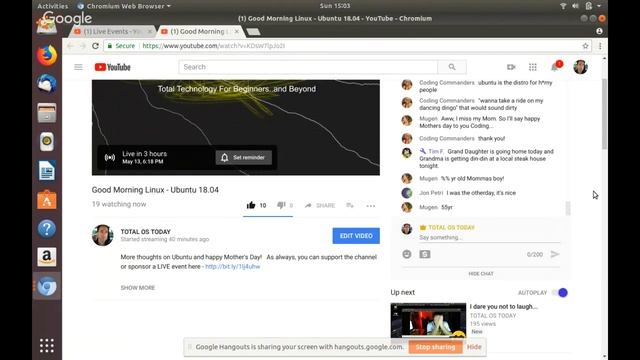Click the EDIT VIDEO button
Screen dimensions: 640x360
[x=356, y=236]
